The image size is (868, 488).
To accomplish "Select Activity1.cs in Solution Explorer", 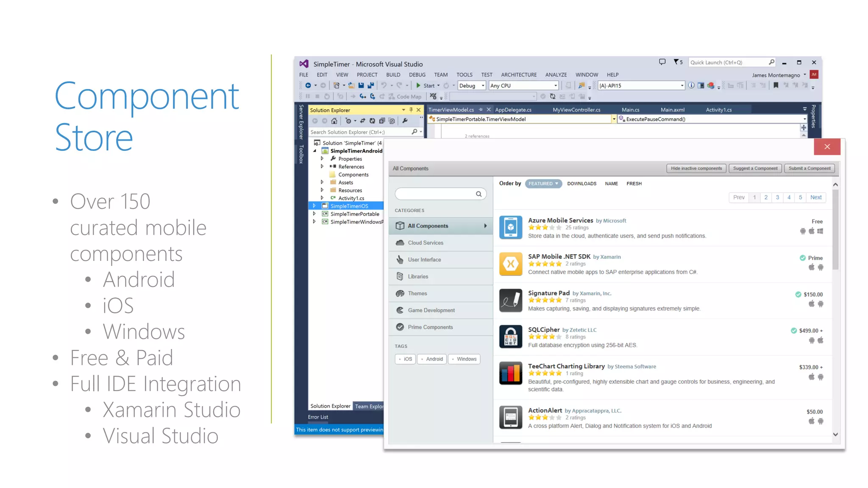I will (x=351, y=198).
